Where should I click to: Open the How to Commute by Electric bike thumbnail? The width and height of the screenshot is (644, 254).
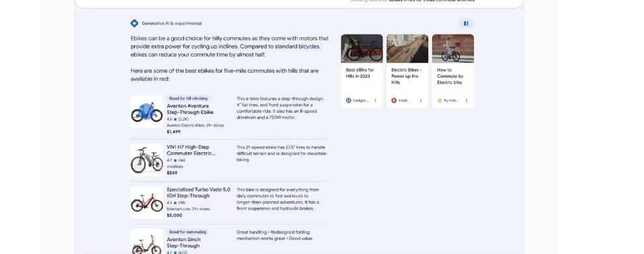click(x=453, y=48)
